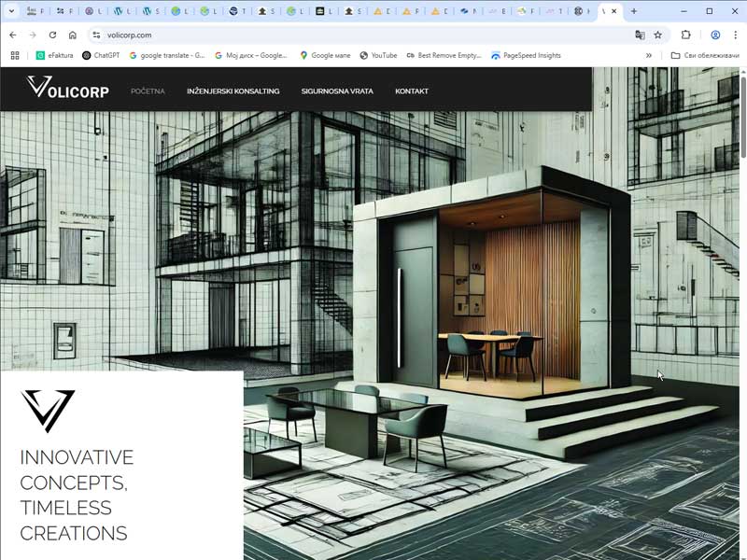Open the YouTube bookmark
This screenshot has width=747, height=560.
(378, 55)
